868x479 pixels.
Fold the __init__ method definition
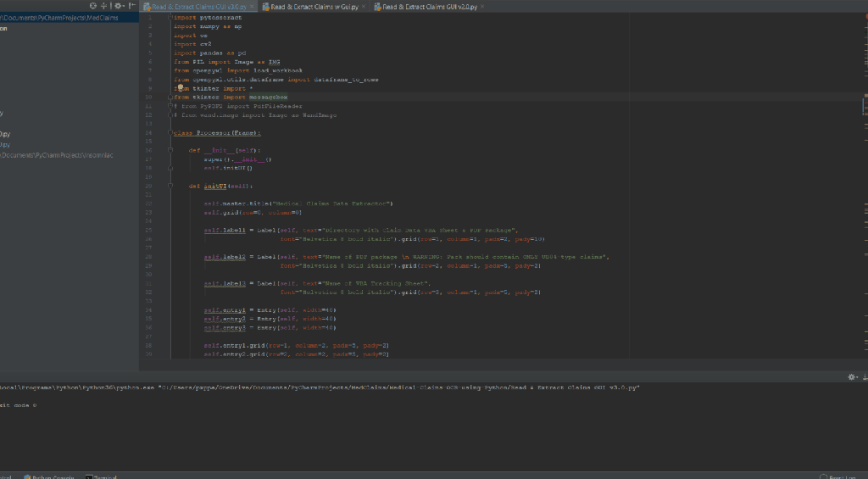(x=170, y=150)
